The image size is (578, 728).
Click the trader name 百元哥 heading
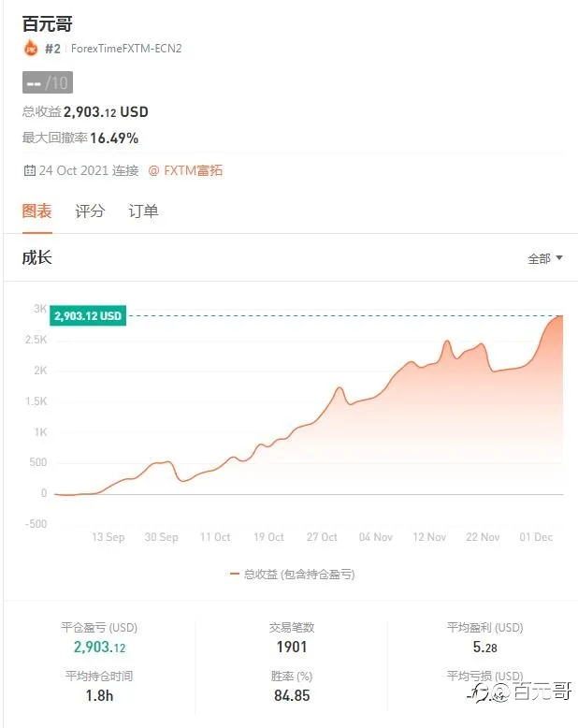(x=48, y=24)
